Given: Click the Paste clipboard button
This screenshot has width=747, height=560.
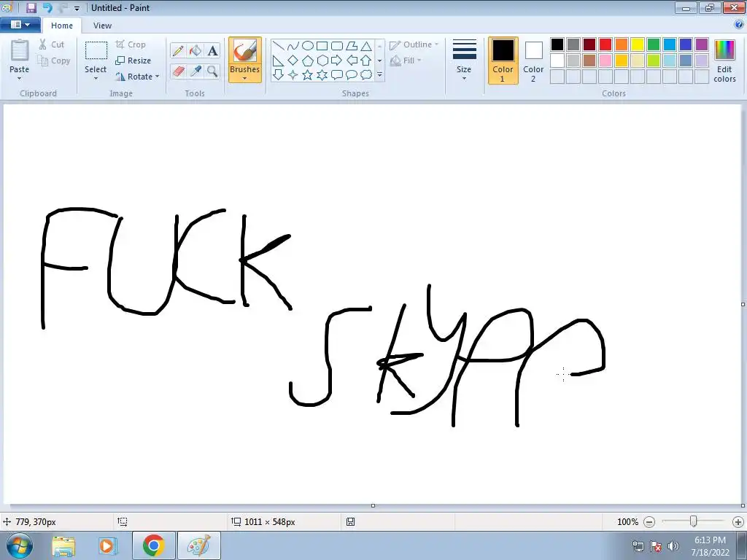Looking at the screenshot, I should click(20, 52).
